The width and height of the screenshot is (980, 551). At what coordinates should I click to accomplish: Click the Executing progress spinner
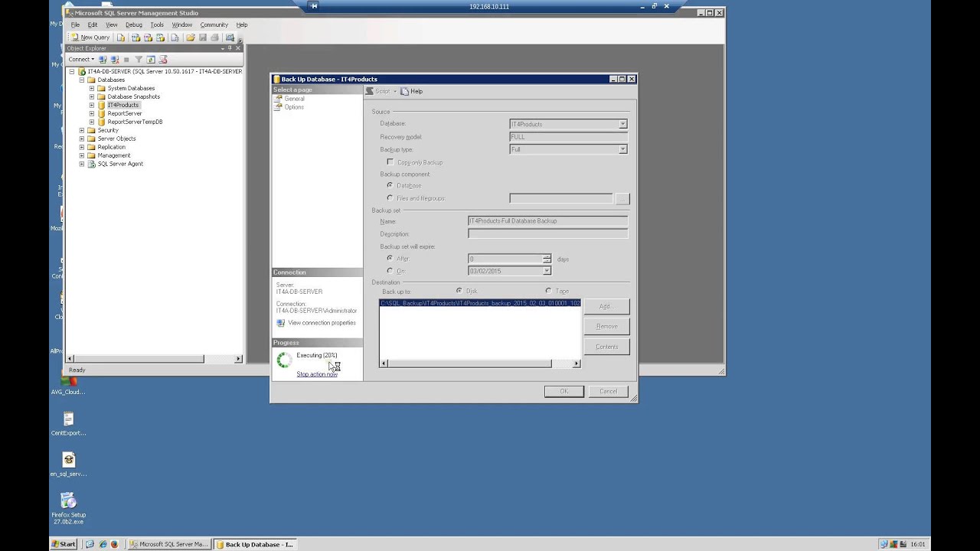point(284,360)
